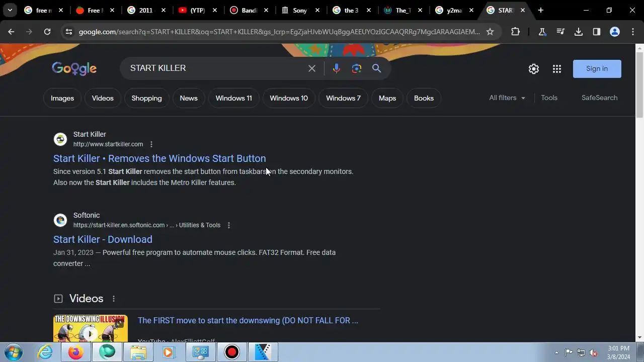Apply the Windows 7 filter chip
This screenshot has width=644, height=362.
coord(343,98)
